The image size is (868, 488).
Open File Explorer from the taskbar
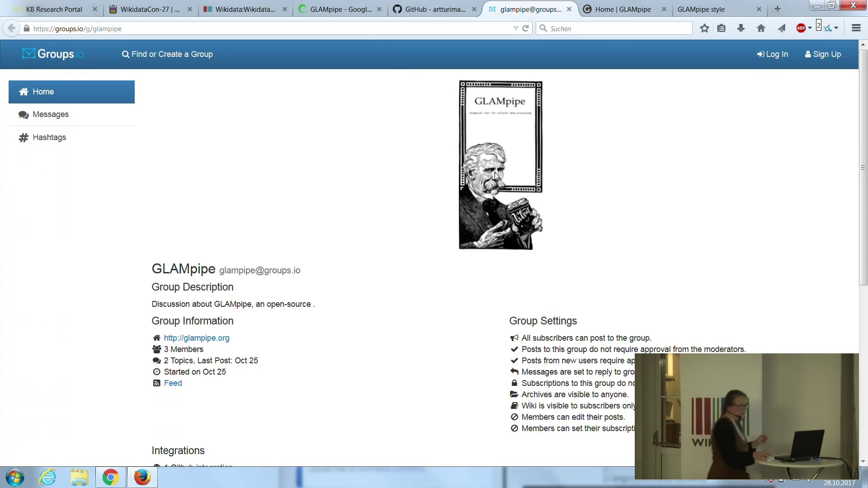[x=79, y=478]
